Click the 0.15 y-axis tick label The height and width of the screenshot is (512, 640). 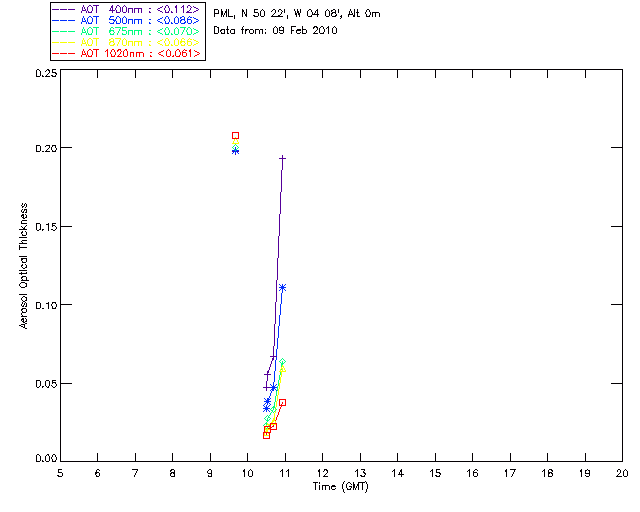tap(46, 227)
